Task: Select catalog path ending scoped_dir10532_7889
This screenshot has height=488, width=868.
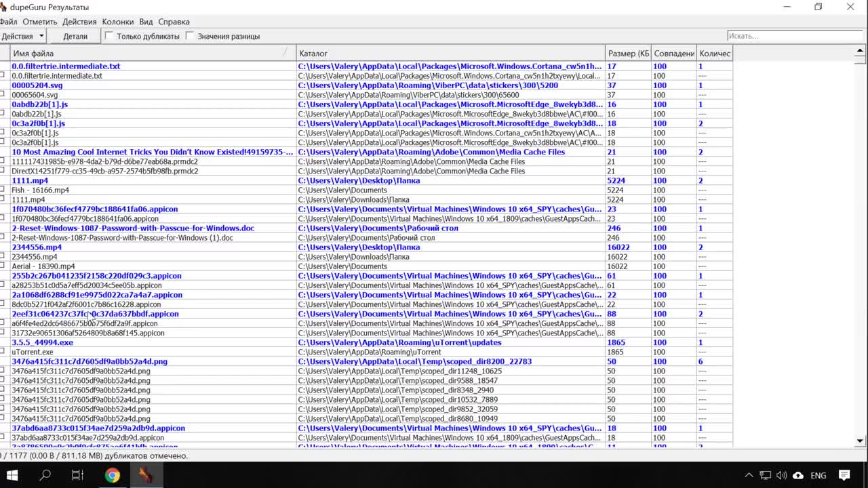Action: tap(397, 400)
